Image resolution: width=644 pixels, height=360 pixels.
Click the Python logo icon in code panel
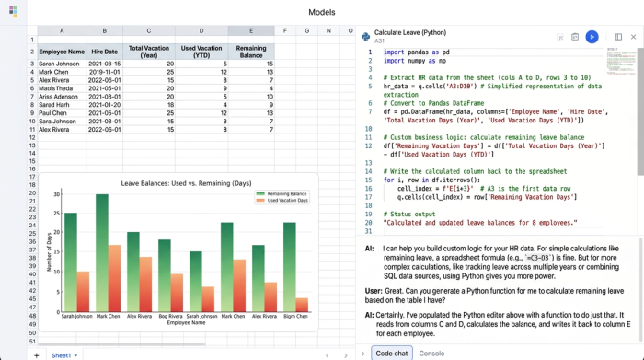pyautogui.click(x=365, y=37)
